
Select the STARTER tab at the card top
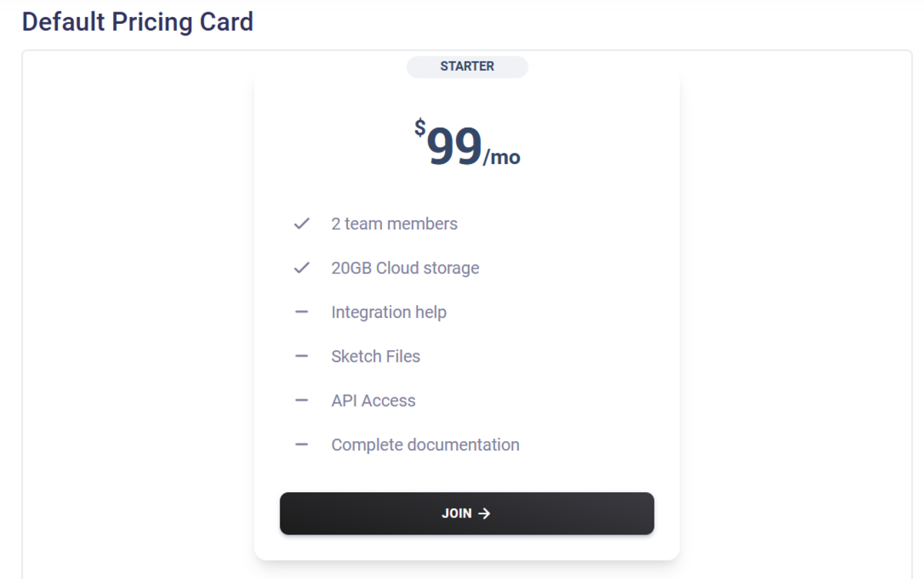[x=467, y=67]
